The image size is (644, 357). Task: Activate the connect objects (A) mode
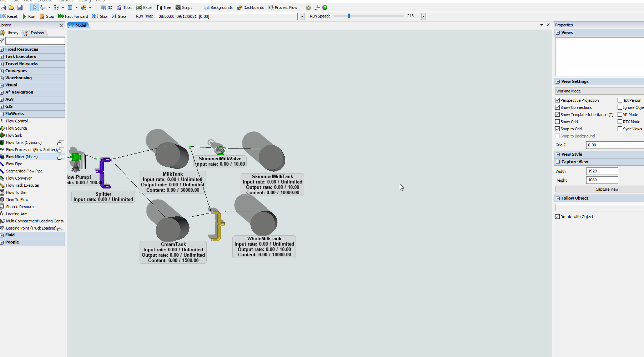point(43,7)
